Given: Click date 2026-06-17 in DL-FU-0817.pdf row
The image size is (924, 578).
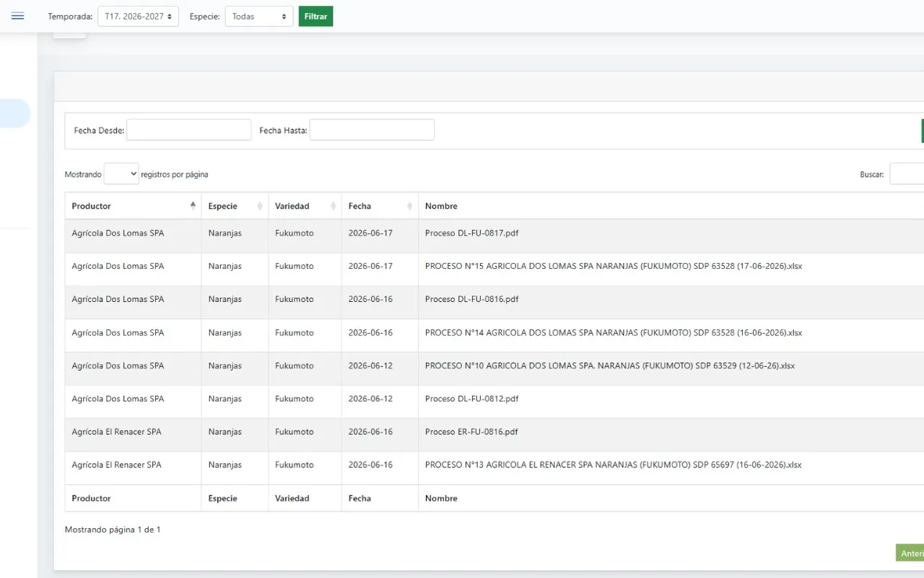Looking at the screenshot, I should [x=370, y=233].
